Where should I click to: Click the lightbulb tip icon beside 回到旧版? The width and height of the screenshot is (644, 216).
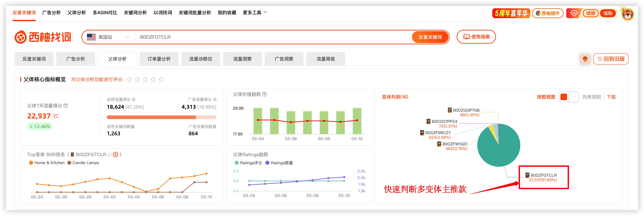[585, 59]
